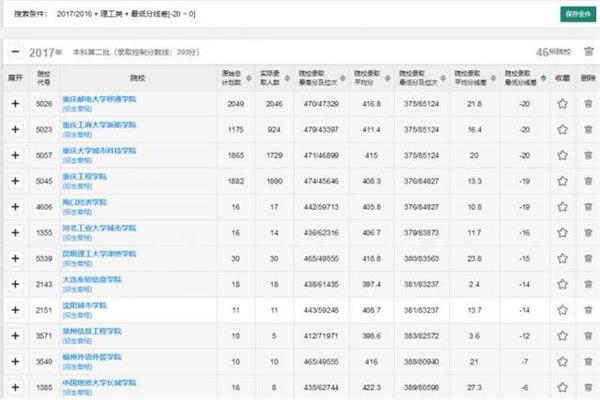Sort by 院校录取平均分 column arrow
This screenshot has width=600, height=400.
(x=388, y=78)
